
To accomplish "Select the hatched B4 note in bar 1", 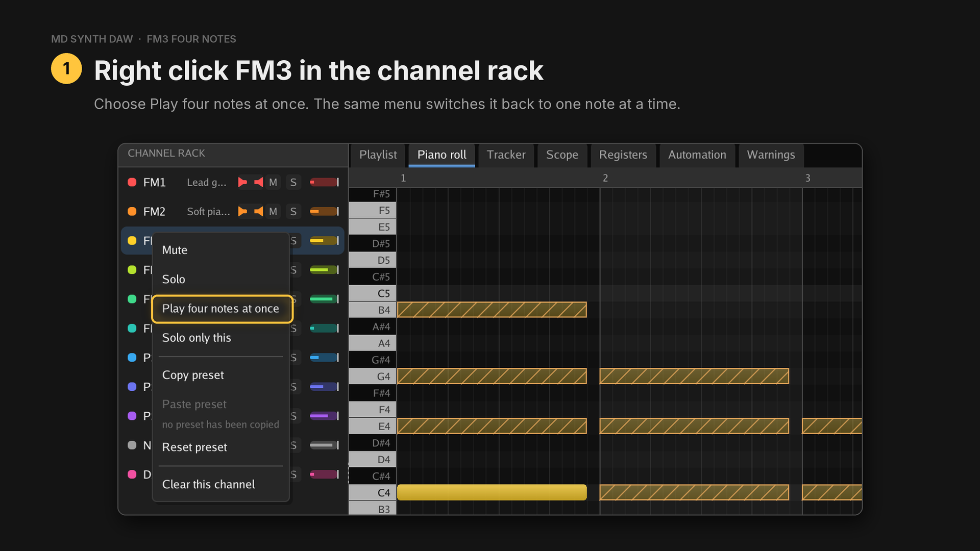I will (492, 310).
